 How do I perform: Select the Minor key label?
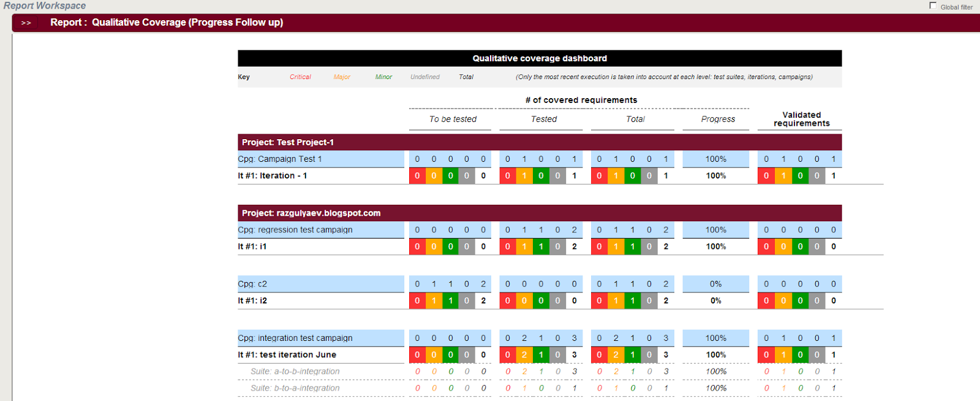pos(383,77)
